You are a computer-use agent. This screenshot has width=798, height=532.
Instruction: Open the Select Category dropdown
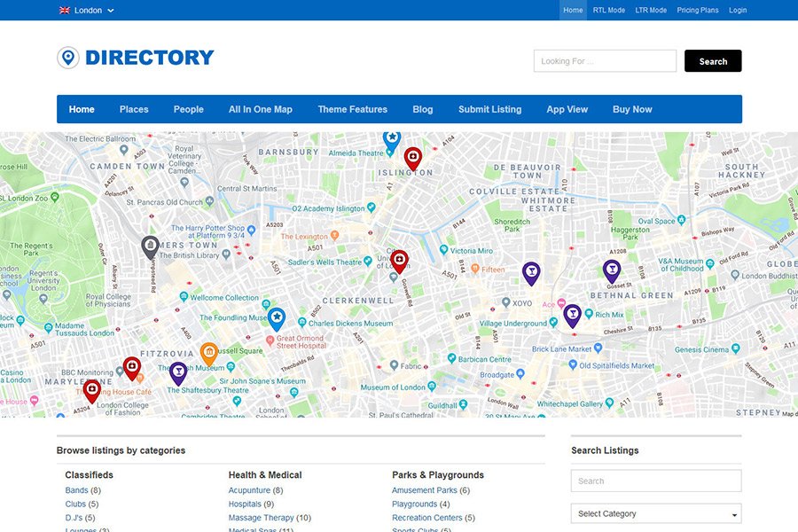656,513
